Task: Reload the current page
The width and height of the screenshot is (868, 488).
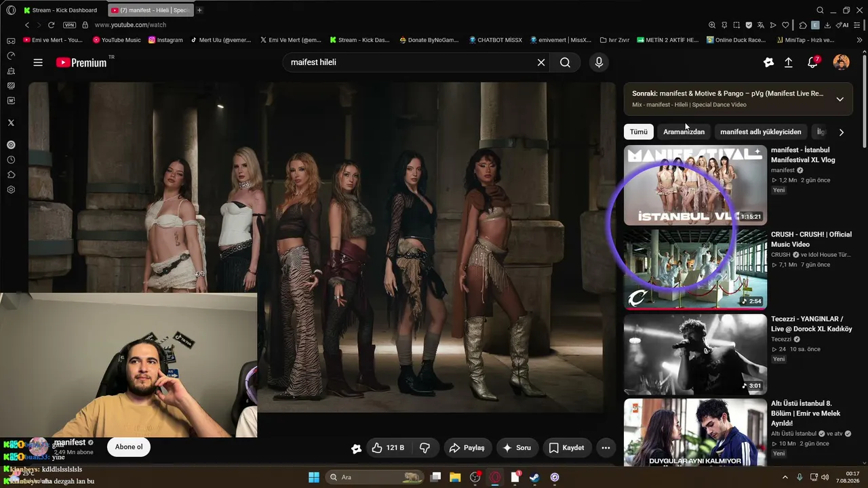Action: tap(51, 25)
